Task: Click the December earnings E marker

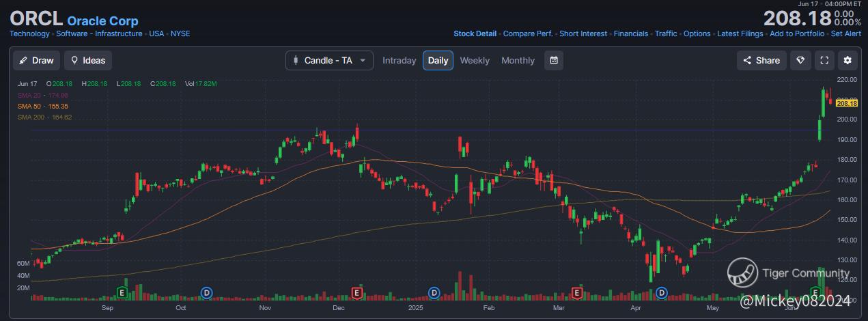Action: tap(356, 292)
